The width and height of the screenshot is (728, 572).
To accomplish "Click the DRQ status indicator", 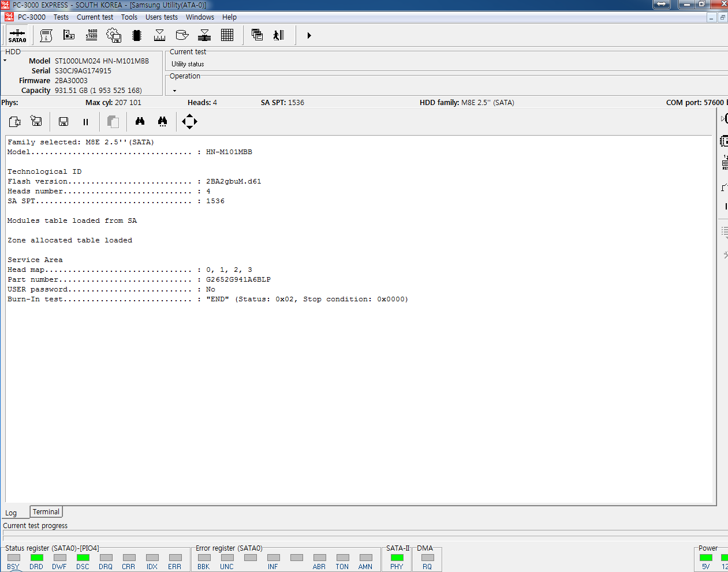I will [106, 558].
